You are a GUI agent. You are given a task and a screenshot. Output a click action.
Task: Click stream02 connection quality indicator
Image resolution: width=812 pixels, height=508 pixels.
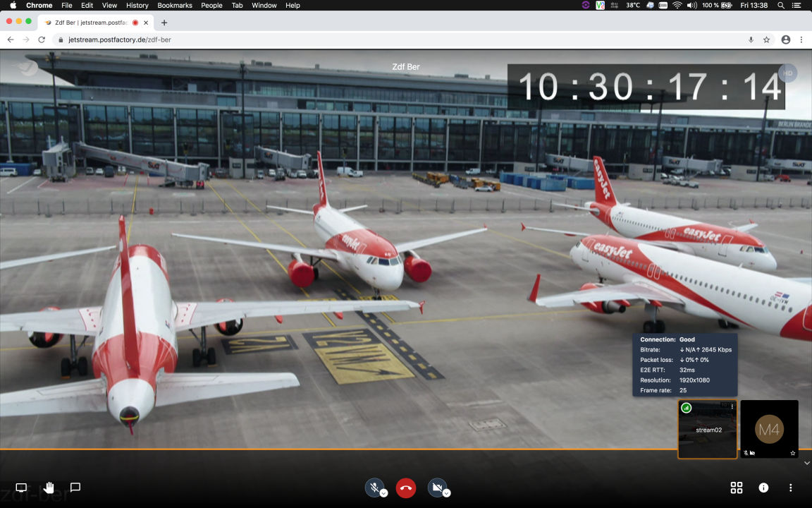pos(686,407)
